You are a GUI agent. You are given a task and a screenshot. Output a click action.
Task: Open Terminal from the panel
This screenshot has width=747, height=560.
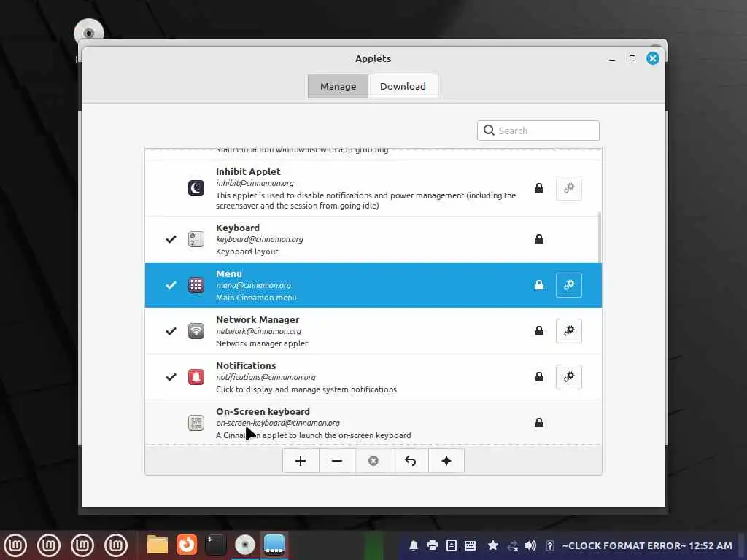tap(215, 545)
